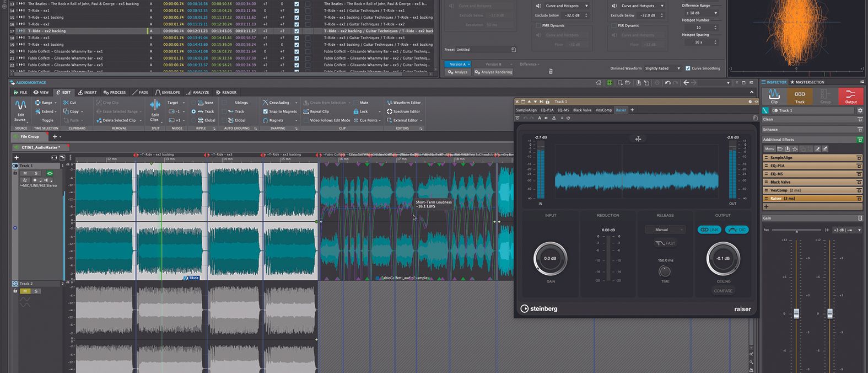The image size is (868, 373).
Task: Click the trash icon near Difference
Action: 550,72
